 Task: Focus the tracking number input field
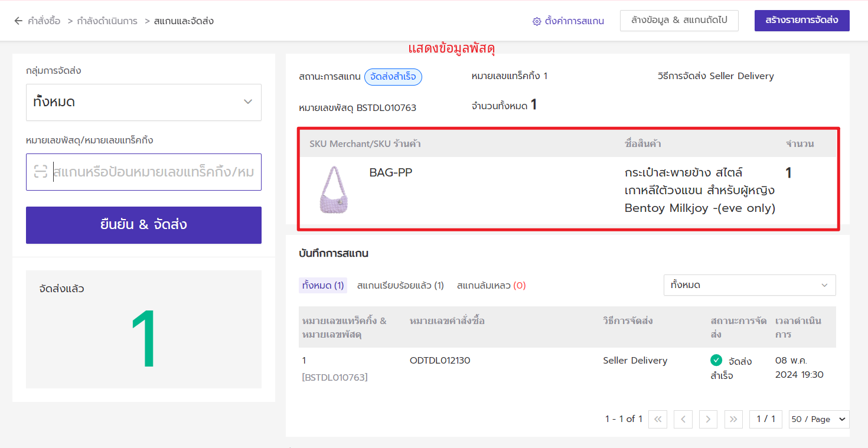(143, 172)
